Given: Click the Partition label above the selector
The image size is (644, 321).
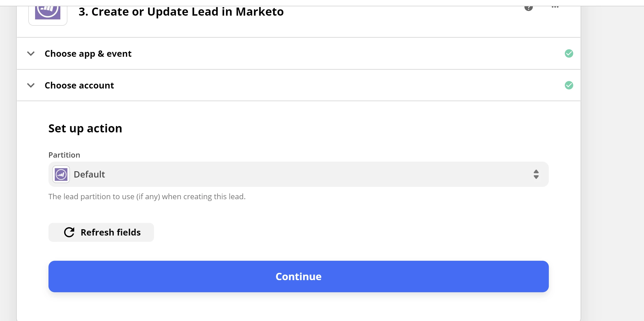Looking at the screenshot, I should click(x=64, y=155).
